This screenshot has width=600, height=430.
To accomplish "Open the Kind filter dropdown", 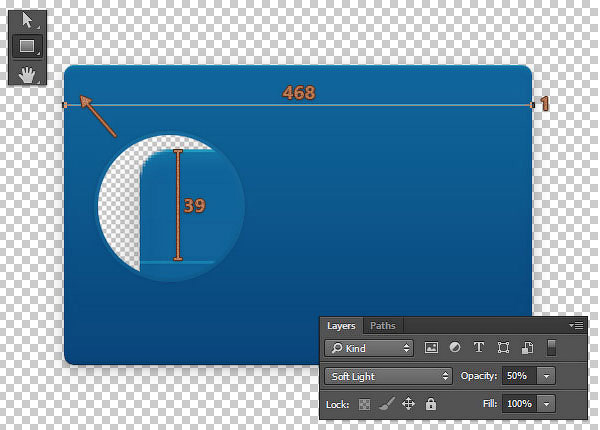I will coord(369,348).
